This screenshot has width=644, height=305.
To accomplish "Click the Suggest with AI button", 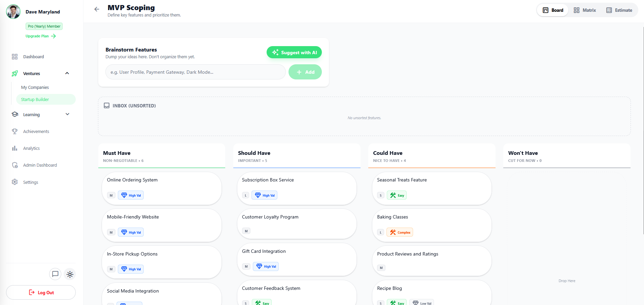I will pos(294,52).
